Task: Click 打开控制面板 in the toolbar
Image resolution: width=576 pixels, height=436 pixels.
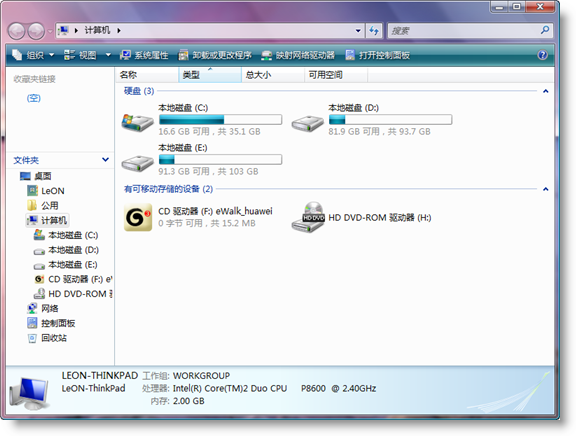Action: [x=378, y=55]
